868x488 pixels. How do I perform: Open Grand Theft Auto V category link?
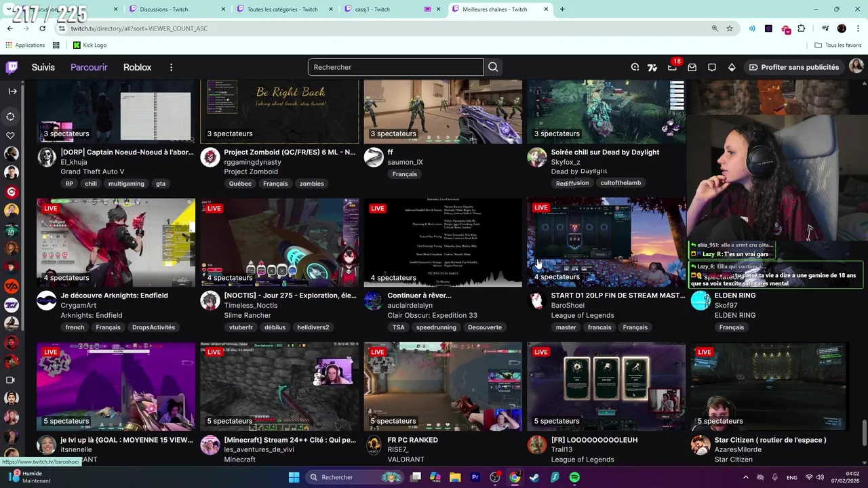[x=92, y=172]
